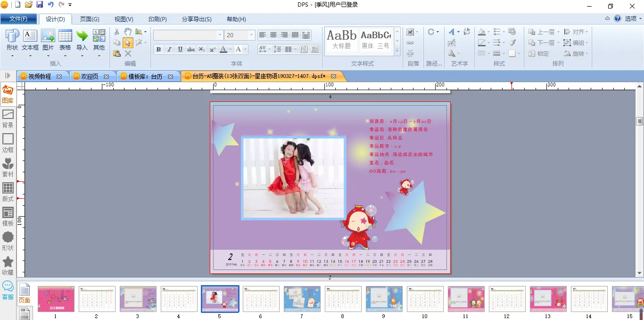Click the 选项 options button

[630, 19]
